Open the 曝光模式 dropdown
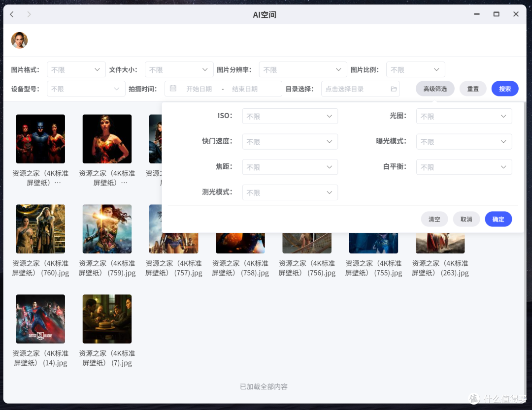The height and width of the screenshot is (410, 532). [x=464, y=141]
